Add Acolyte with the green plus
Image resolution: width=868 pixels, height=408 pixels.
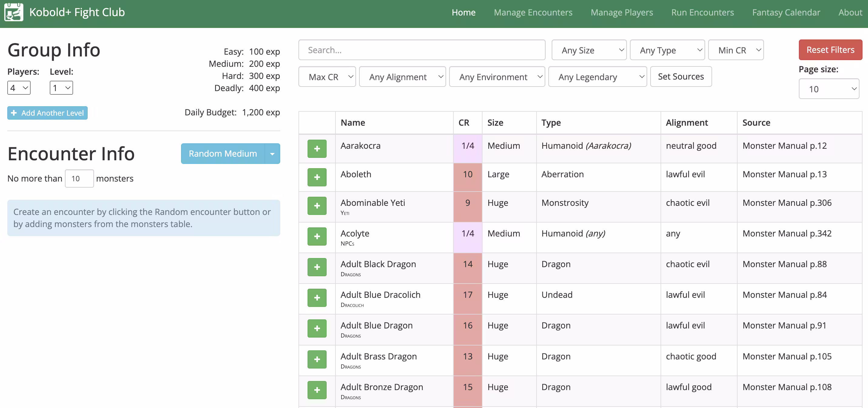click(317, 236)
